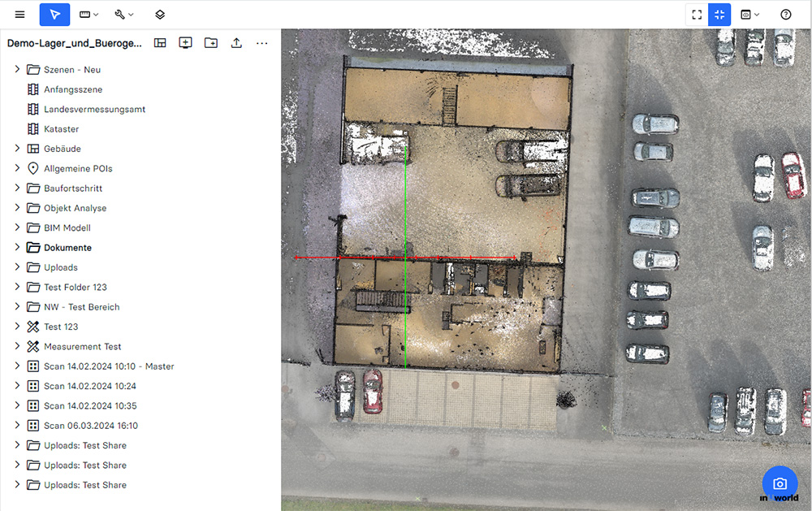Toggle the blue collapse view button
The image size is (812, 511).
719,15
